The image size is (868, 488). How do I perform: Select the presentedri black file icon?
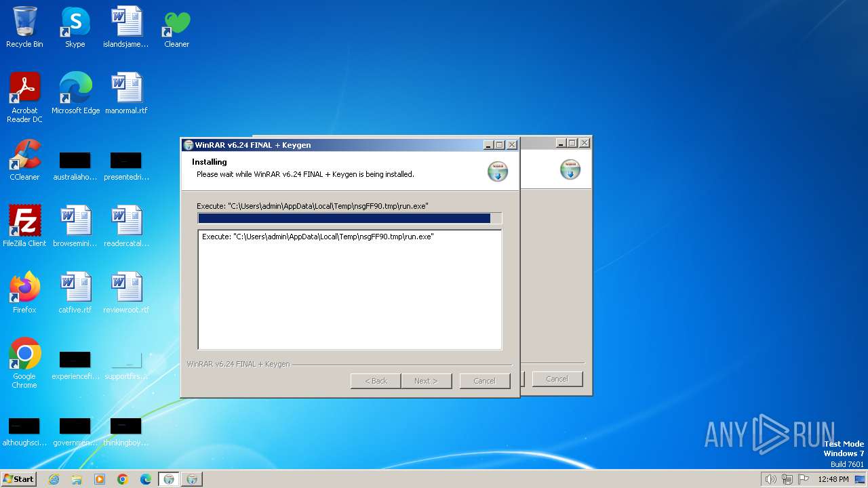click(x=126, y=167)
